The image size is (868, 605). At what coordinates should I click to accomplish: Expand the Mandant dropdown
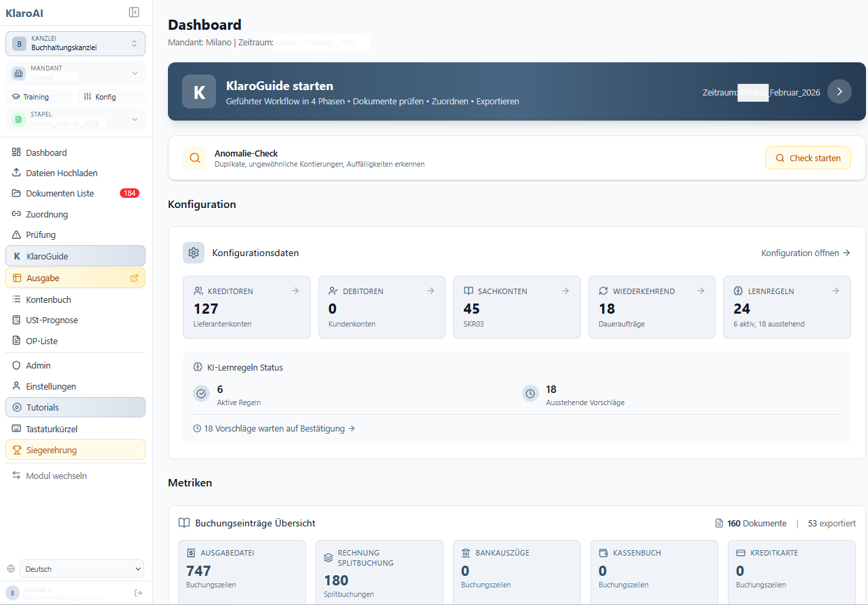tap(75, 73)
